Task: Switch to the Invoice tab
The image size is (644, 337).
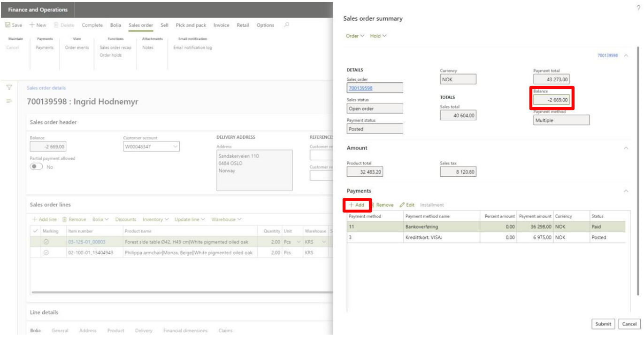Action: point(221,25)
